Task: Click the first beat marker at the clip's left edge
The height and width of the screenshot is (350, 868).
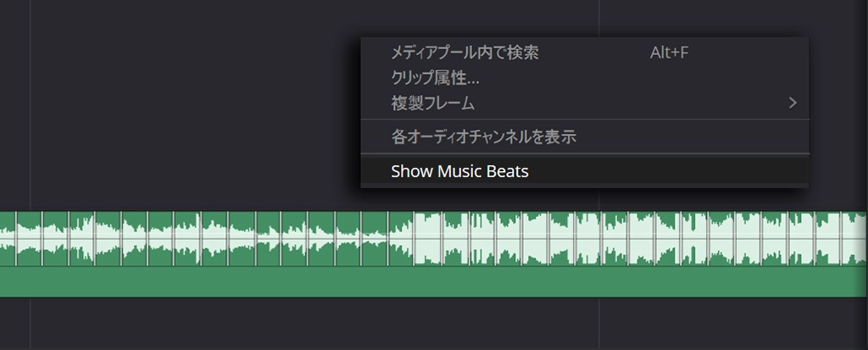Action: point(15,239)
